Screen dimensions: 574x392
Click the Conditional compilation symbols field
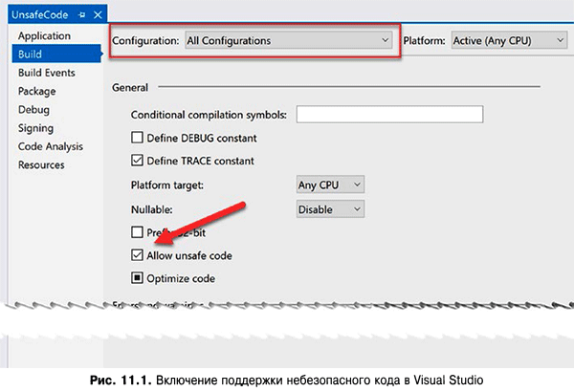point(389,115)
